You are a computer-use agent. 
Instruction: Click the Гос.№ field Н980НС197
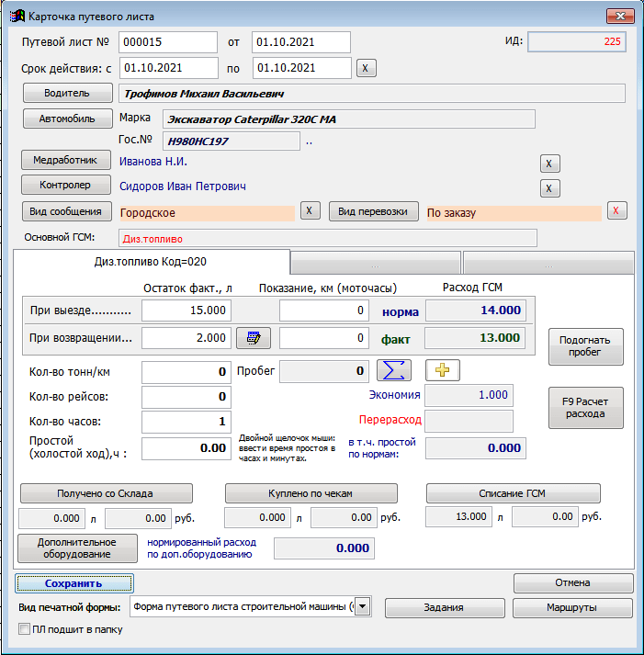(x=232, y=141)
